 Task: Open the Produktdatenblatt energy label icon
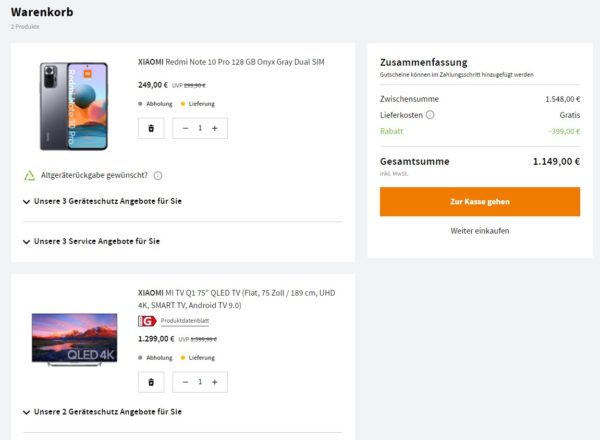145,321
